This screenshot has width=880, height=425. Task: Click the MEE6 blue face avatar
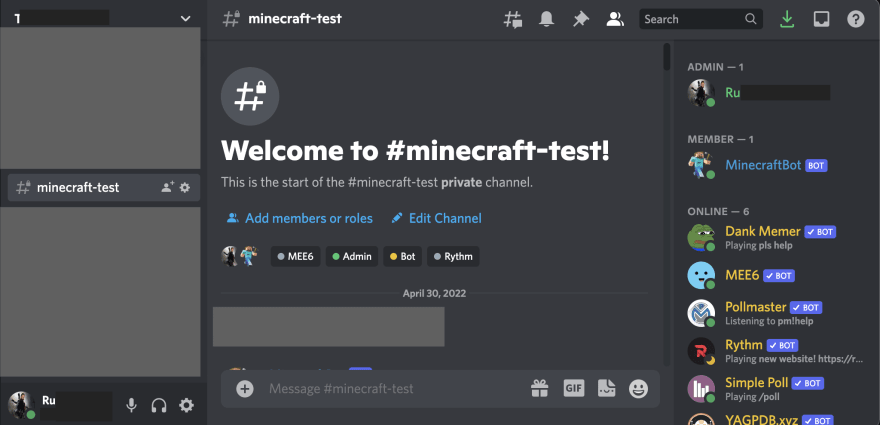(x=701, y=276)
